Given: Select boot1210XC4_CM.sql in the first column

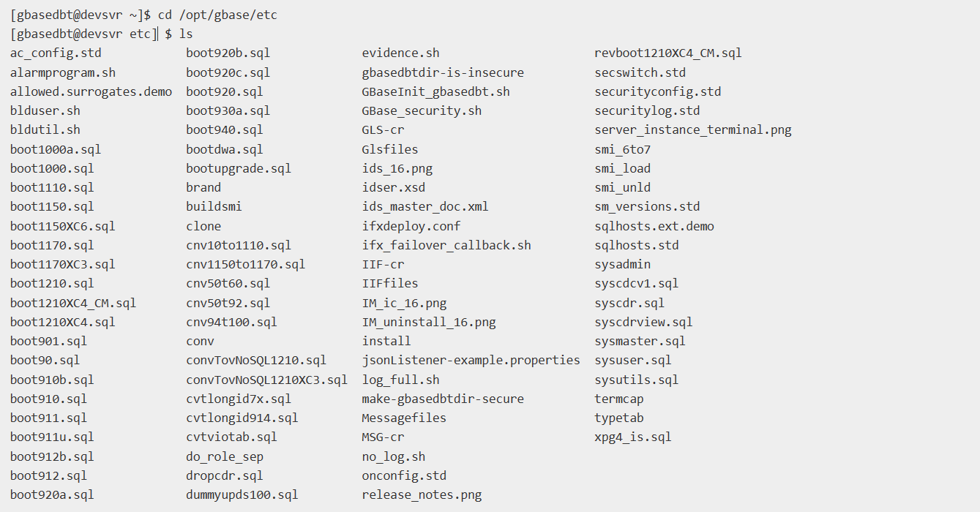Looking at the screenshot, I should pos(73,303).
